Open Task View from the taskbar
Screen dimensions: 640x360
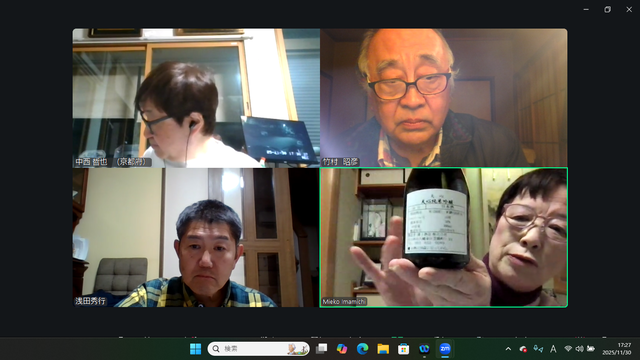pyautogui.click(x=322, y=349)
